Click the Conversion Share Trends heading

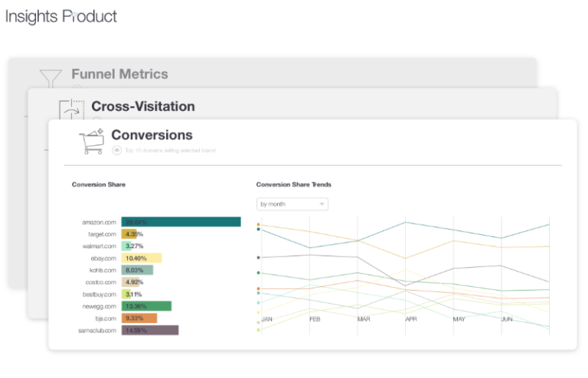point(293,184)
